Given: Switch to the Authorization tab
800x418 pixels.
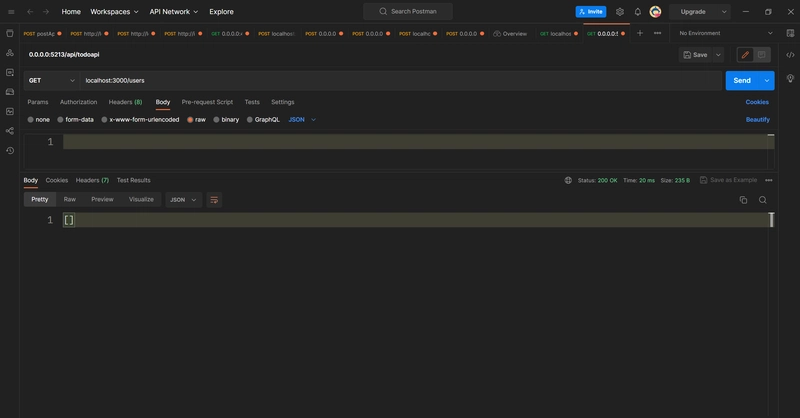Looking at the screenshot, I should point(79,102).
